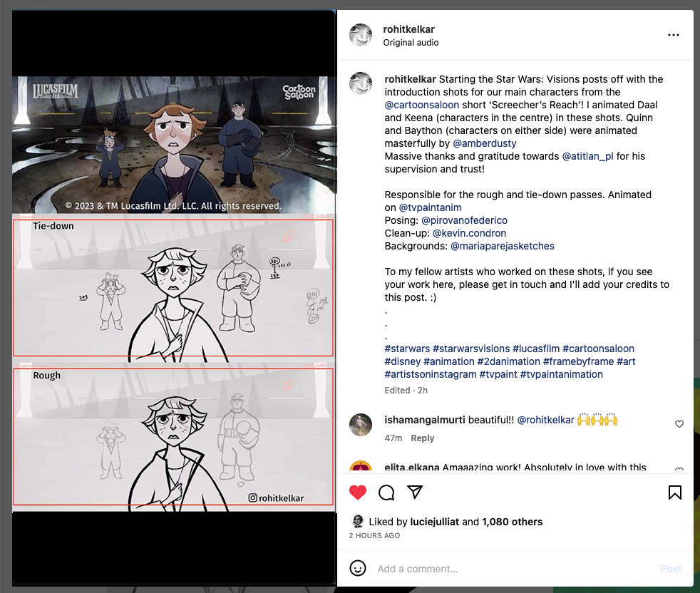The height and width of the screenshot is (593, 700).
Task: Open the @kevin.condron mention
Action: pyautogui.click(x=469, y=233)
